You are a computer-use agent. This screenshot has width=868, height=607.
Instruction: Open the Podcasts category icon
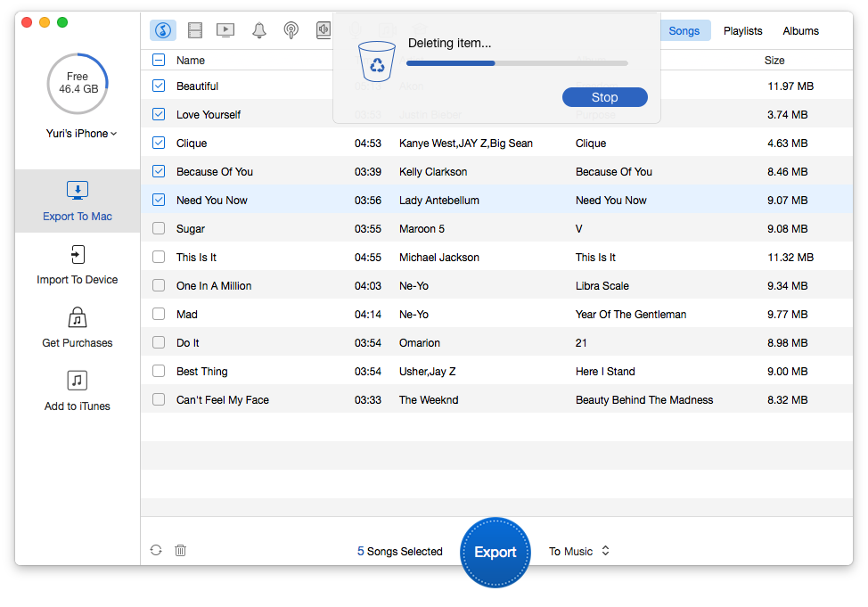291,30
